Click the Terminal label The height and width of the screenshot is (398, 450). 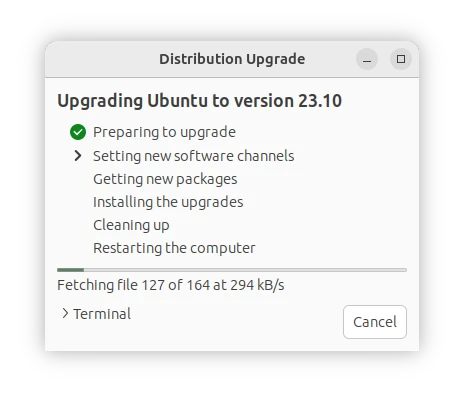[102, 314]
